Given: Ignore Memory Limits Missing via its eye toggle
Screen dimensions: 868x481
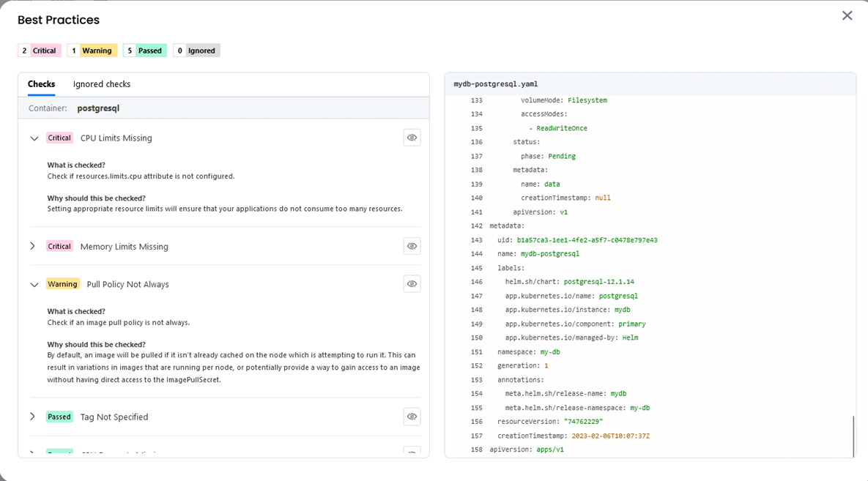Looking at the screenshot, I should pos(412,246).
